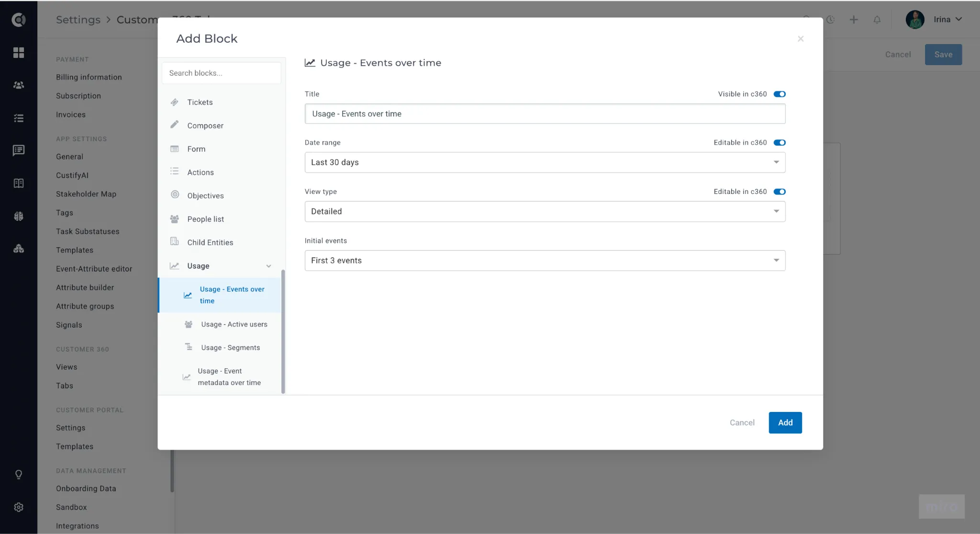The image size is (980, 534).
Task: Open the customers people icon in sidebar
Action: point(19,85)
